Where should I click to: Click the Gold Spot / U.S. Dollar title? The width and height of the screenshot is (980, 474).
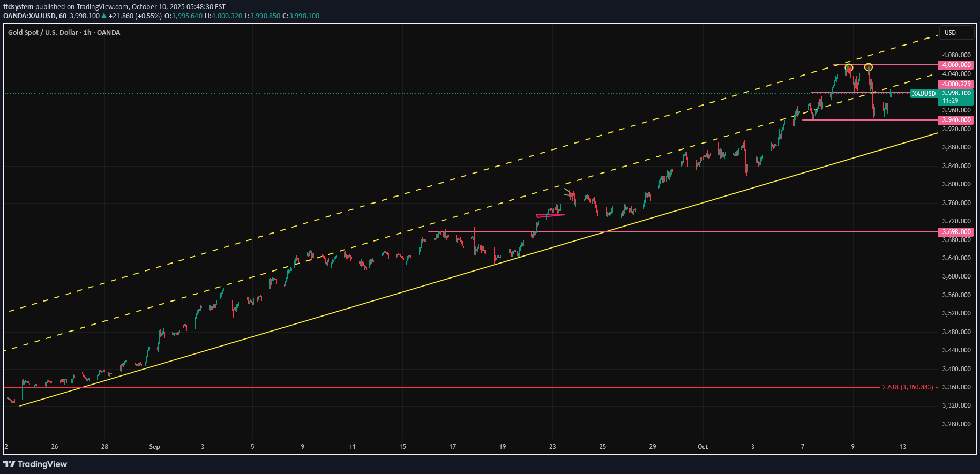click(x=64, y=33)
